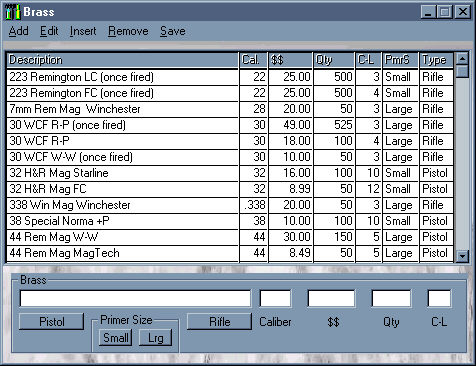Click Save in the menu bar

pos(173,31)
